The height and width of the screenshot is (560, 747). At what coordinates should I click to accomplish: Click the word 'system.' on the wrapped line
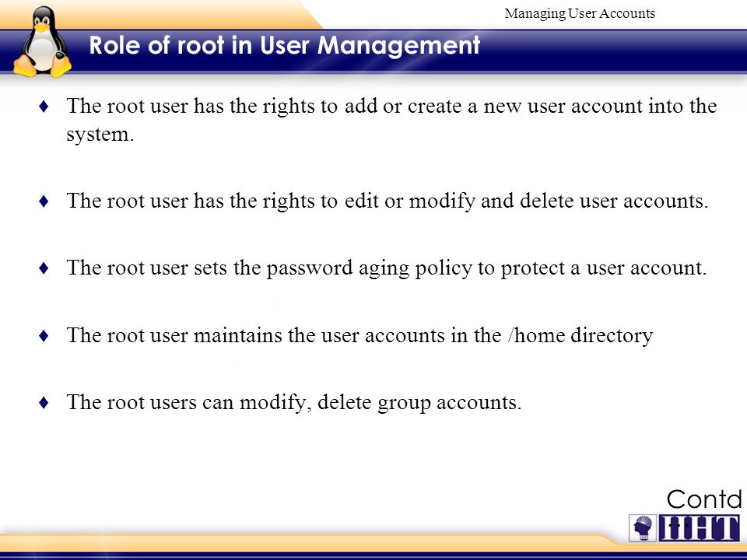click(x=100, y=135)
